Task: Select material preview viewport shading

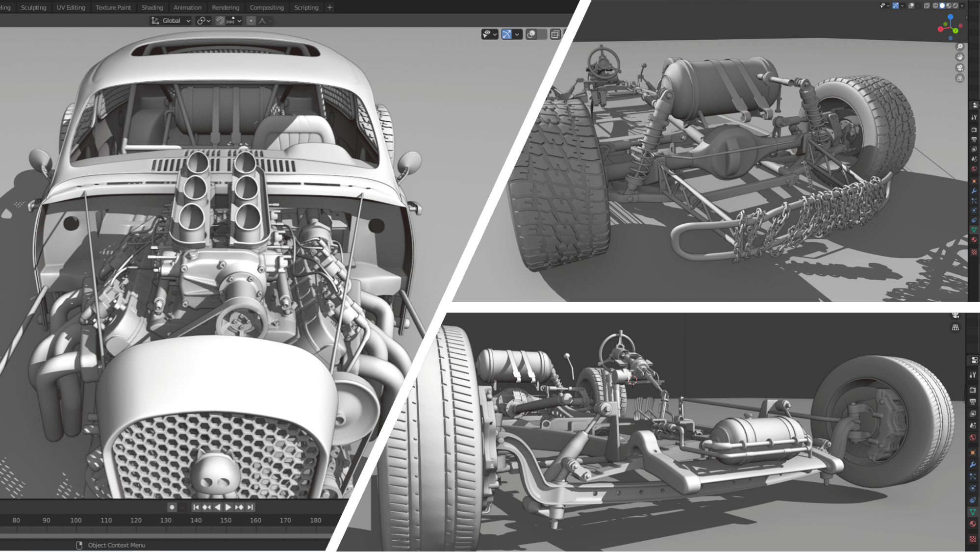Action: (x=949, y=6)
